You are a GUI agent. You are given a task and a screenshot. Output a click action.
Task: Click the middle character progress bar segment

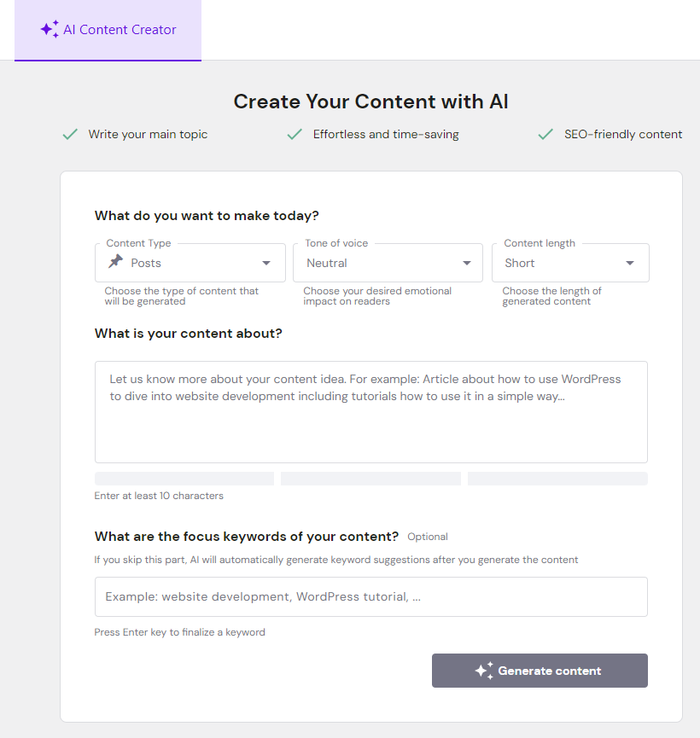(370, 479)
